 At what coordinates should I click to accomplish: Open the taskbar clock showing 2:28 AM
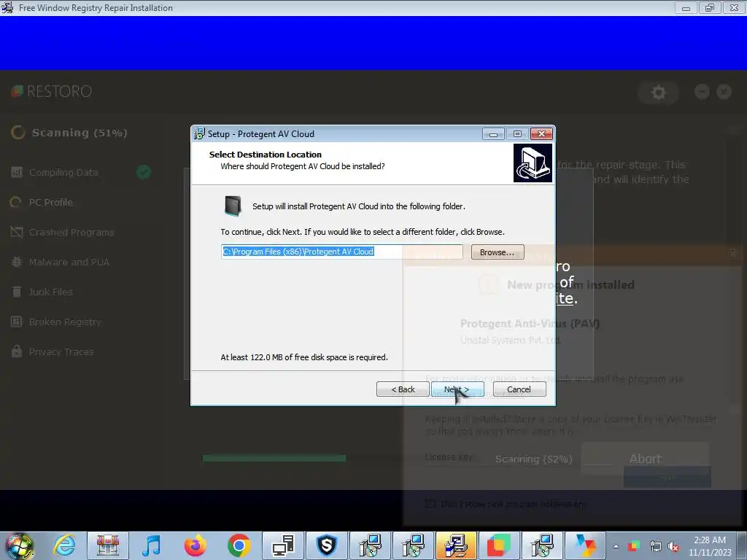tap(710, 546)
